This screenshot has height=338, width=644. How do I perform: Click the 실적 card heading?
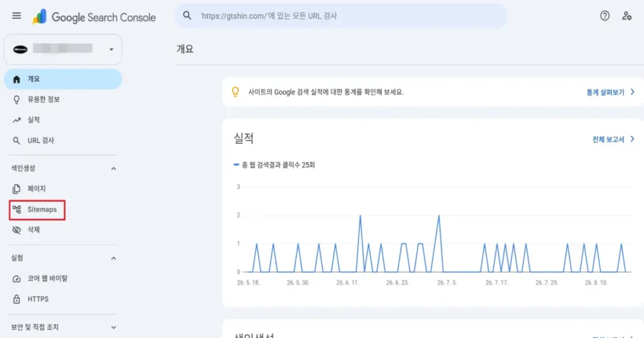243,138
